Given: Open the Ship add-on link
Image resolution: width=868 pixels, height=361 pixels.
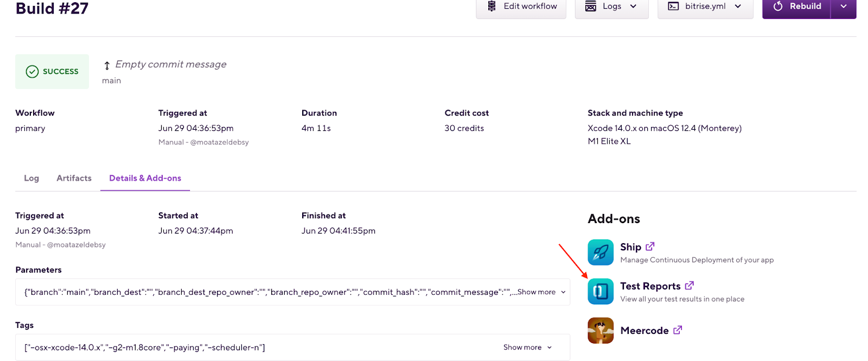Looking at the screenshot, I should coord(630,247).
